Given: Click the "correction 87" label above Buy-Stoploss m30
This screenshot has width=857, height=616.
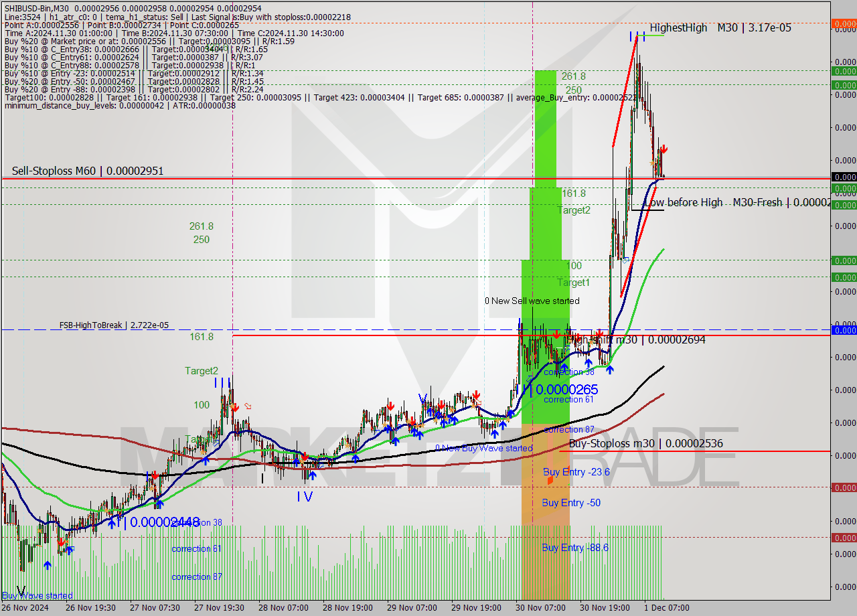Looking at the screenshot, I should click(x=569, y=429).
